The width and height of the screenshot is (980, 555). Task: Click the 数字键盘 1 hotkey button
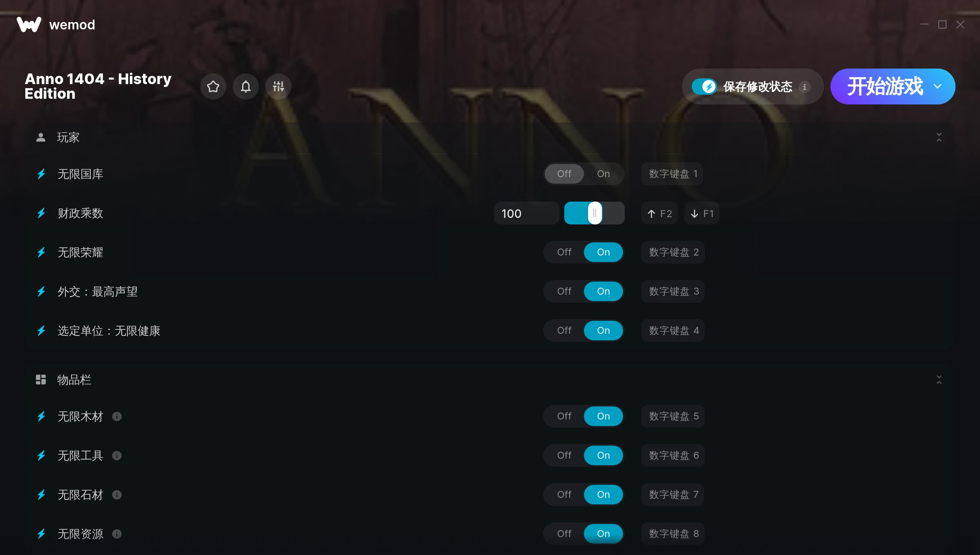[x=672, y=174]
